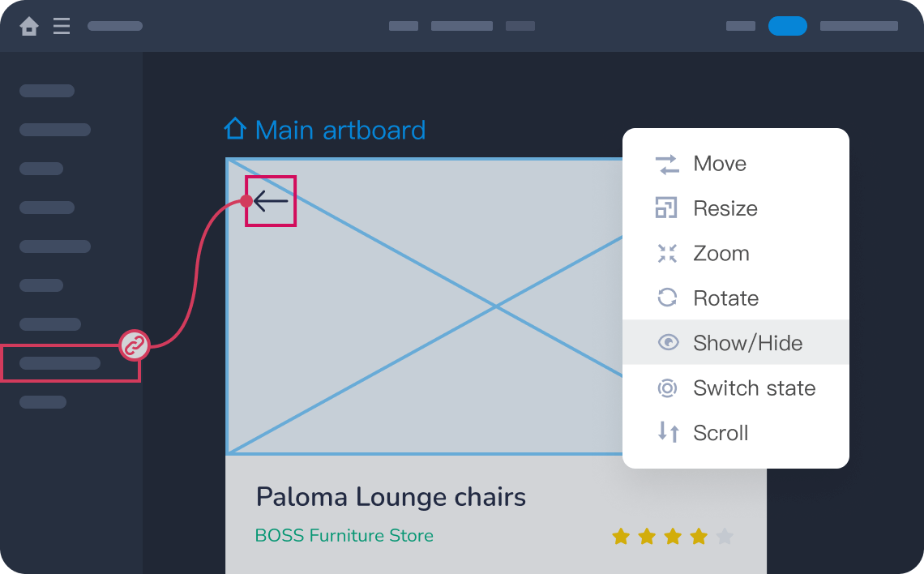924x574 pixels.
Task: Click the Switch state icon
Action: tap(667, 388)
